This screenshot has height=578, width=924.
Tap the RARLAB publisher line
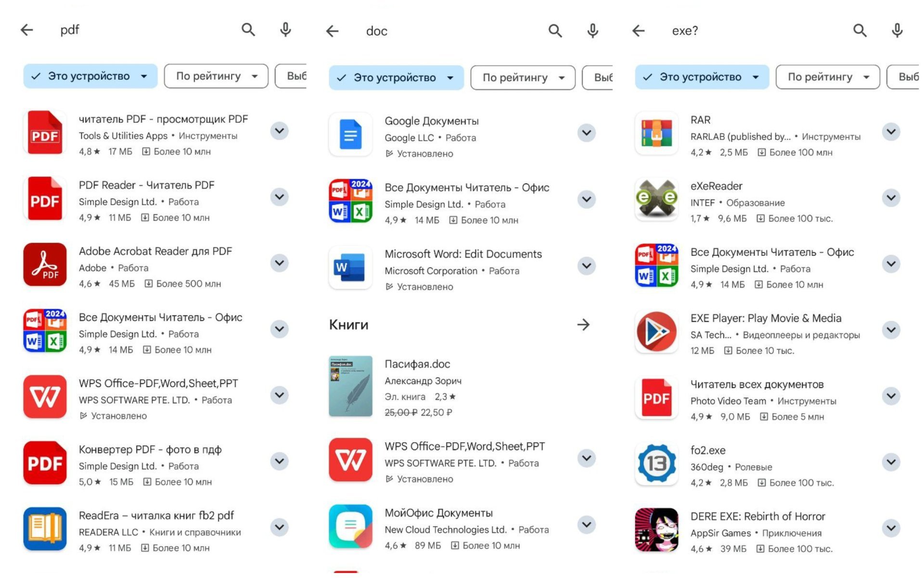(x=741, y=137)
